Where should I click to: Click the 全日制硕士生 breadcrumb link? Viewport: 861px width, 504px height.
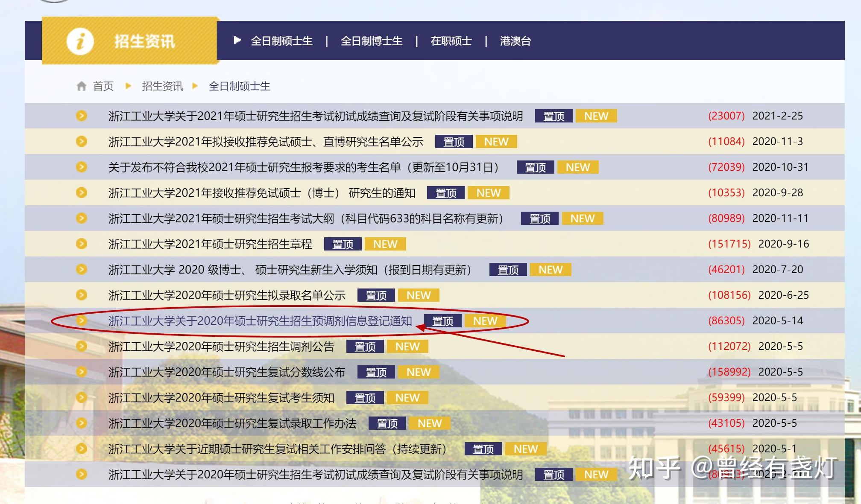coord(239,86)
